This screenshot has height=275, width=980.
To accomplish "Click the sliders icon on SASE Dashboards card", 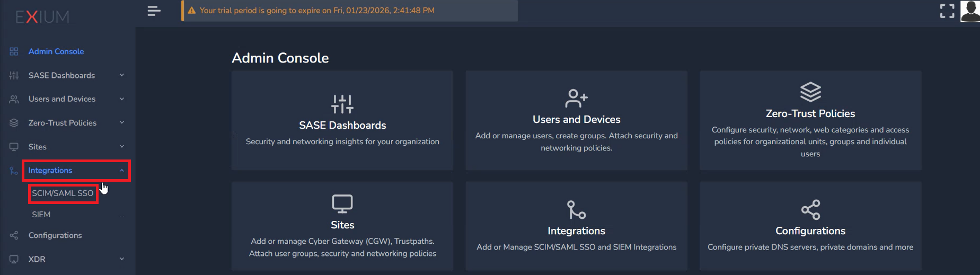I will pyautogui.click(x=342, y=104).
